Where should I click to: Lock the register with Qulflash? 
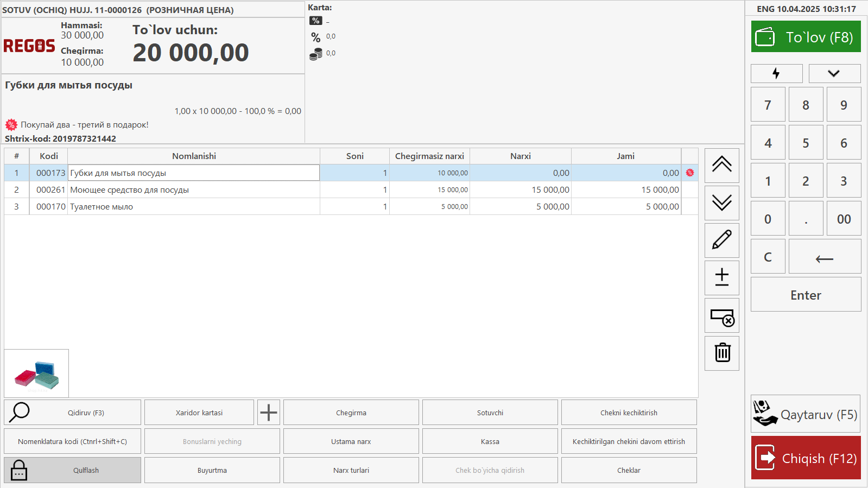72,470
